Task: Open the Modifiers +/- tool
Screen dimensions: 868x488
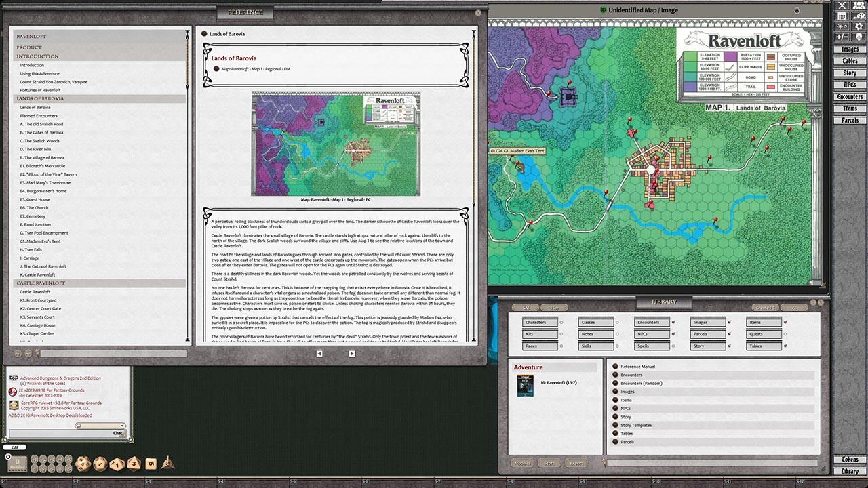Action: pos(841,37)
